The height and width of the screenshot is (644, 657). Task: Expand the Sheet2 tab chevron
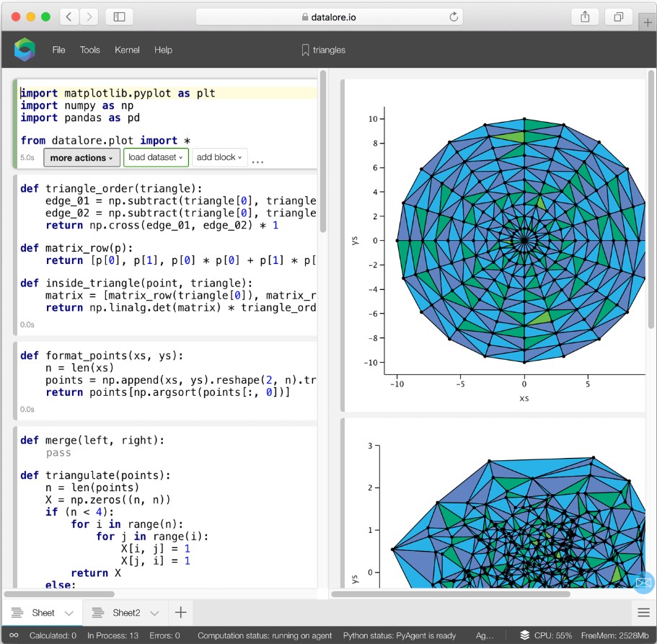coord(154,613)
